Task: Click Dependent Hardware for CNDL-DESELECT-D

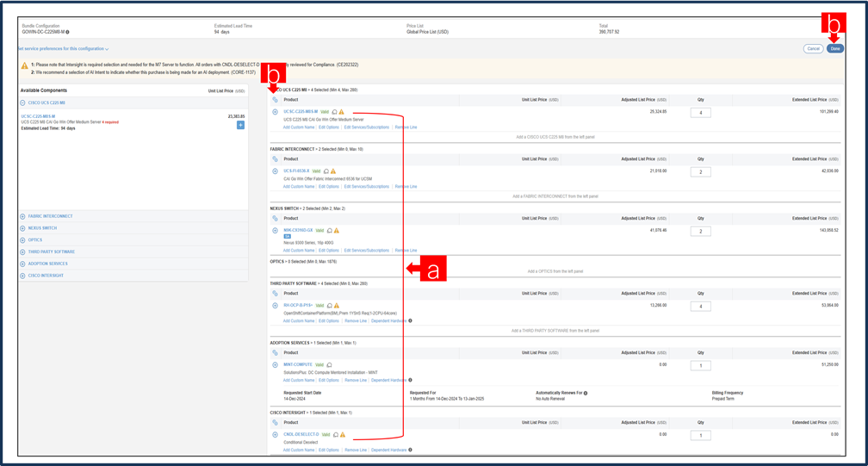Action: [x=388, y=450]
